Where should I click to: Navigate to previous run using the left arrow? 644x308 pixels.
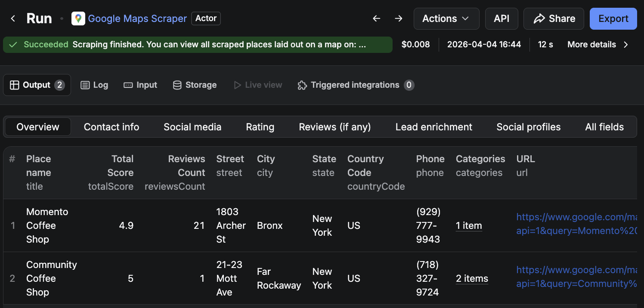point(376,18)
